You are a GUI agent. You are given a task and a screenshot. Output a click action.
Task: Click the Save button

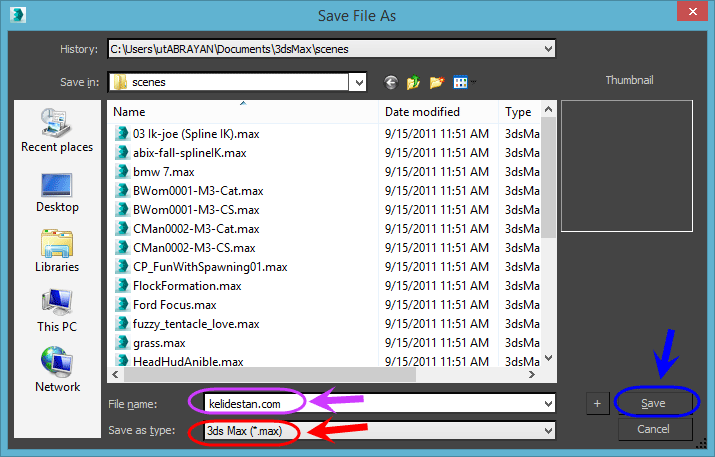click(653, 403)
